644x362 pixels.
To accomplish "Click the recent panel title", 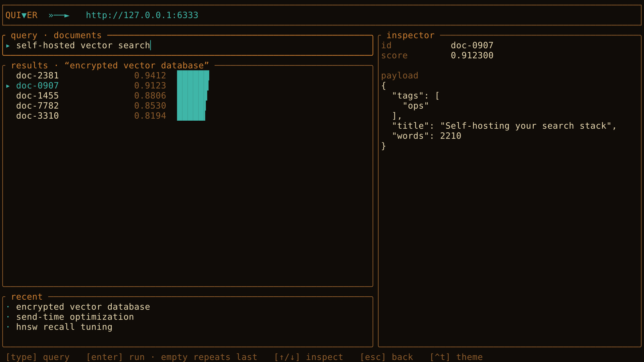I will pos(27,297).
